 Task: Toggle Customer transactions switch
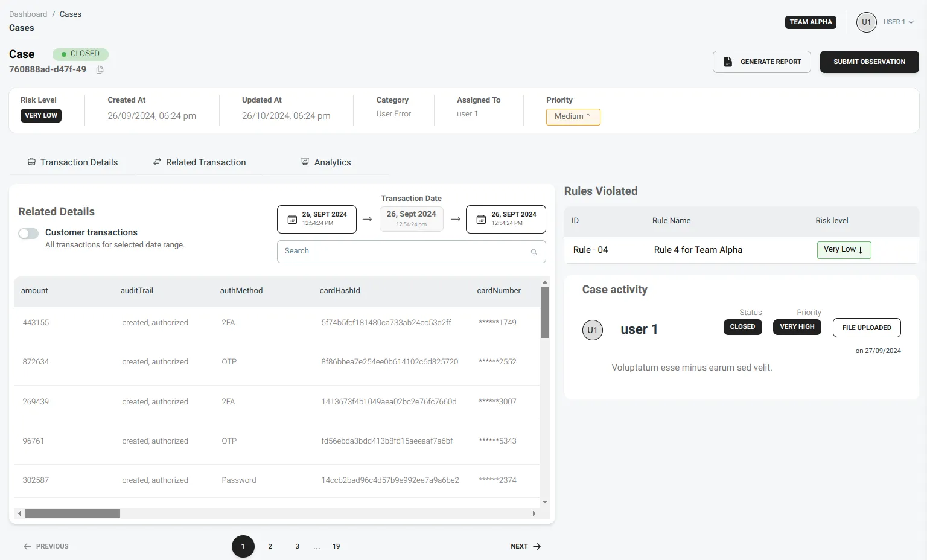click(x=28, y=234)
